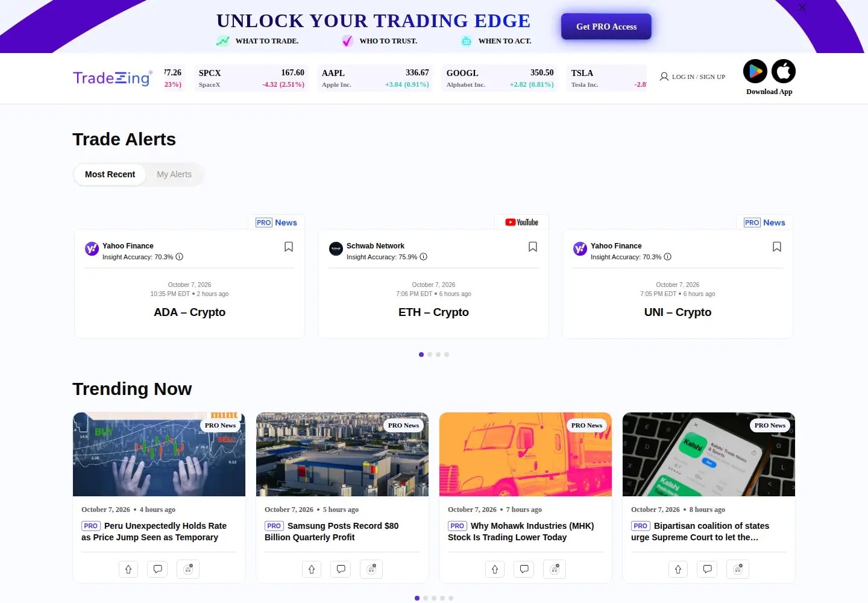Open Kalshi app thumbnail image
Screen dimensions: 868x603
click(x=709, y=454)
